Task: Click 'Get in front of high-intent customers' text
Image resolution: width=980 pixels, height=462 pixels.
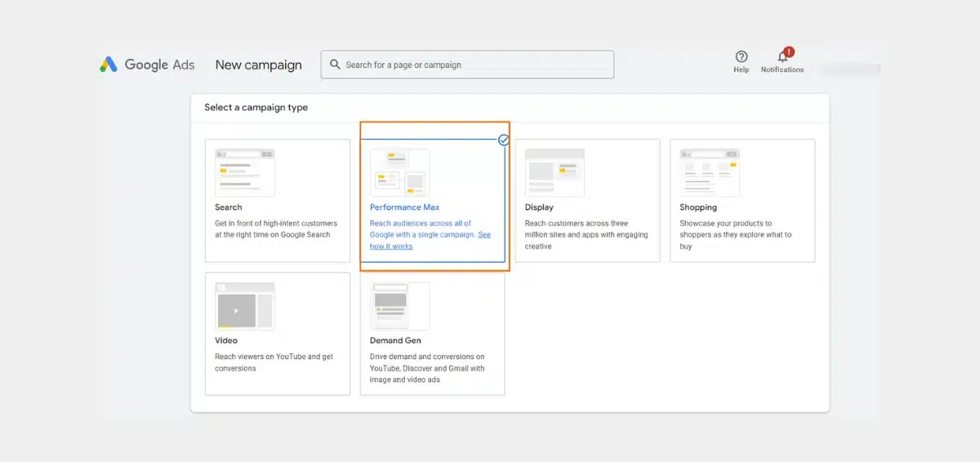Action: click(276, 229)
